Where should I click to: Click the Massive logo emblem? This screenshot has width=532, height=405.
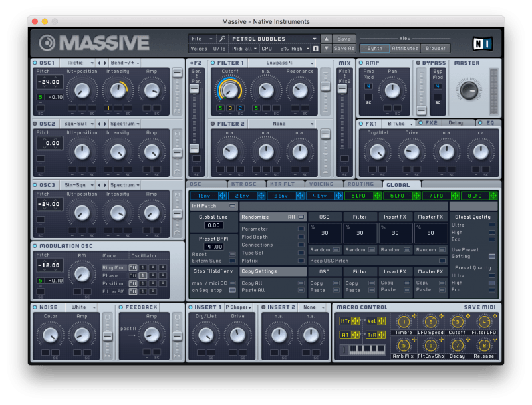coord(47,43)
